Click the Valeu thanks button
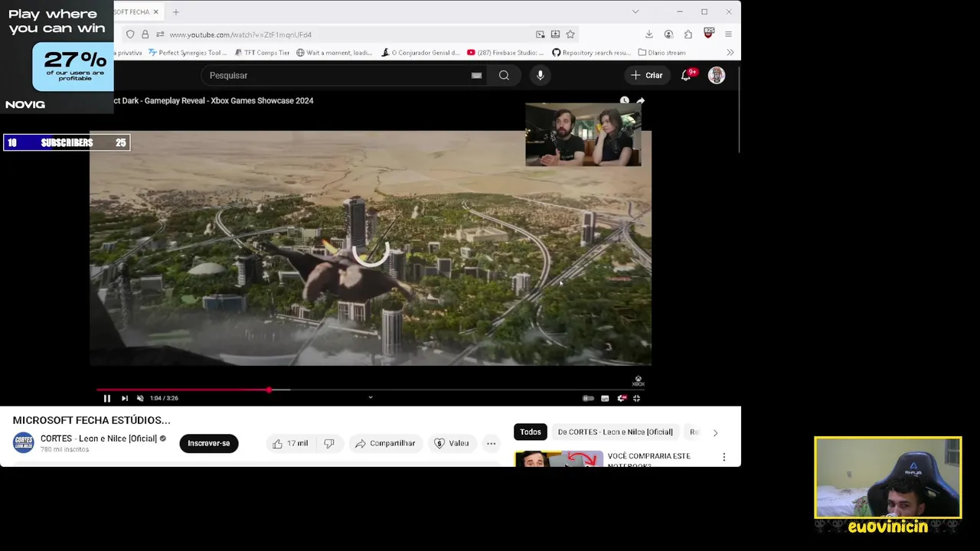Screen dimensions: 980x551 pos(452,443)
